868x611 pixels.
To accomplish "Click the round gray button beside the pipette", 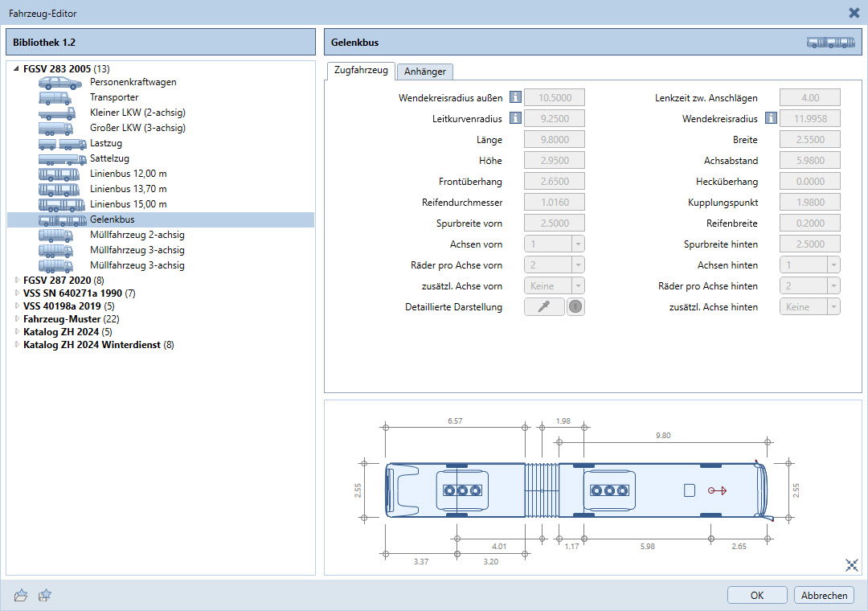I will (575, 307).
